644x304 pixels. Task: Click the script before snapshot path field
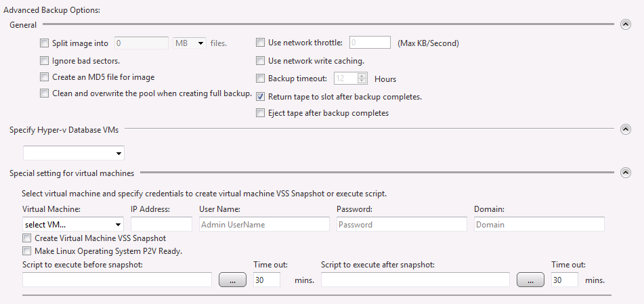pos(117,280)
